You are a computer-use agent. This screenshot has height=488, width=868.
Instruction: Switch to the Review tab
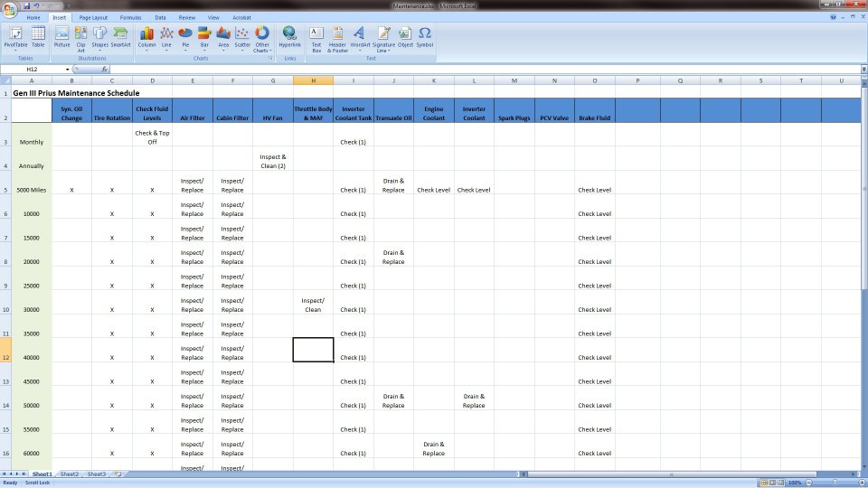point(187,18)
